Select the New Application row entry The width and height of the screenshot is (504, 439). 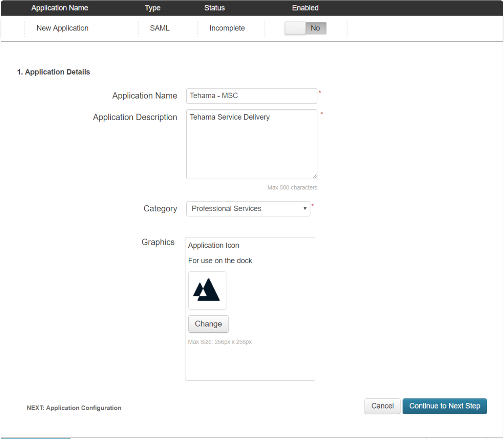coord(62,28)
